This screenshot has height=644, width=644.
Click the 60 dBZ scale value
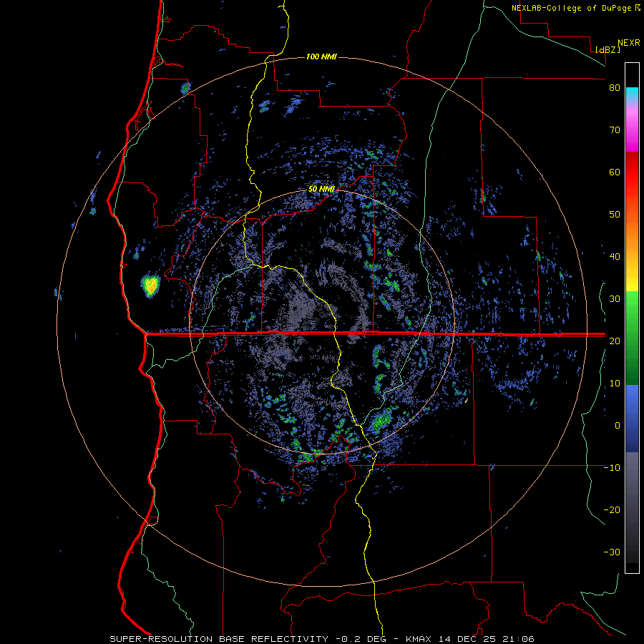[615, 172]
